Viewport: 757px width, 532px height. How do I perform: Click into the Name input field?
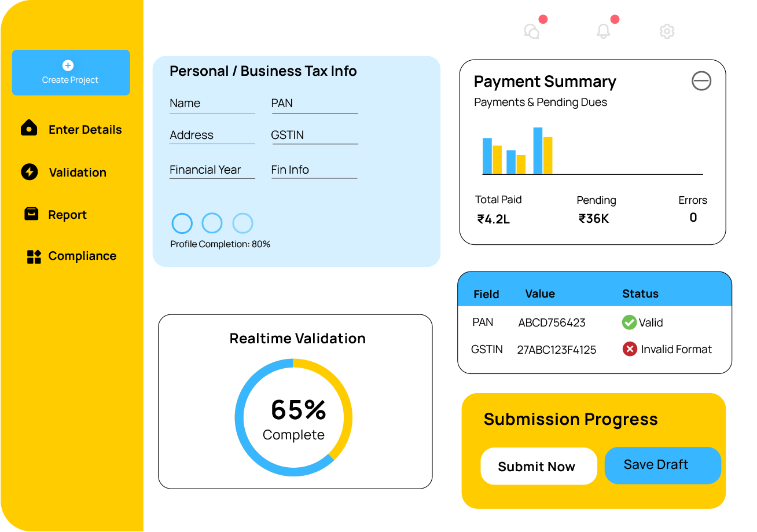pos(212,102)
